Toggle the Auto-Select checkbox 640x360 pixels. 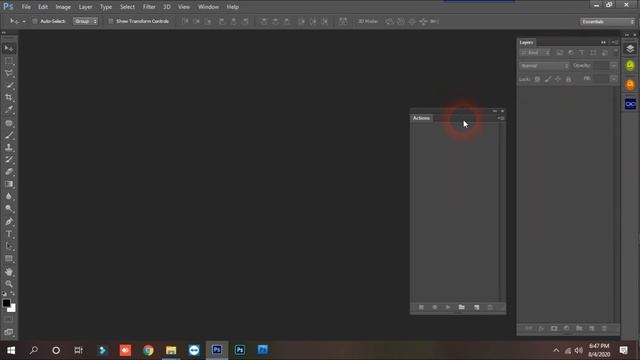pos(35,21)
